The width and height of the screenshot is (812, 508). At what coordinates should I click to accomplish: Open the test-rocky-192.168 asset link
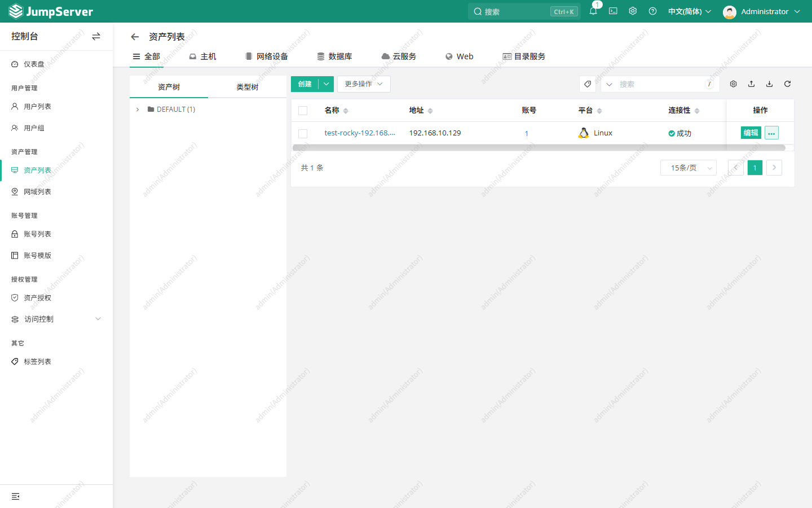pyautogui.click(x=360, y=133)
